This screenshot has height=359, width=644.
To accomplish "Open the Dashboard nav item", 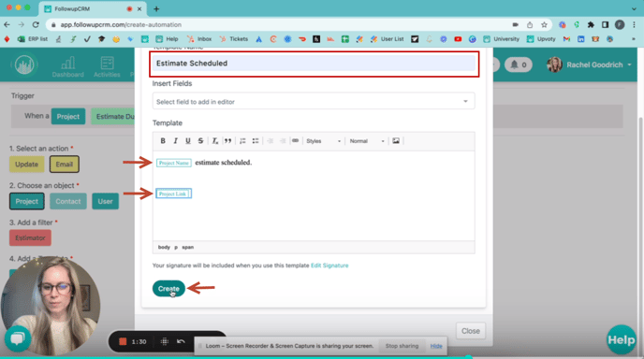I will click(x=67, y=67).
